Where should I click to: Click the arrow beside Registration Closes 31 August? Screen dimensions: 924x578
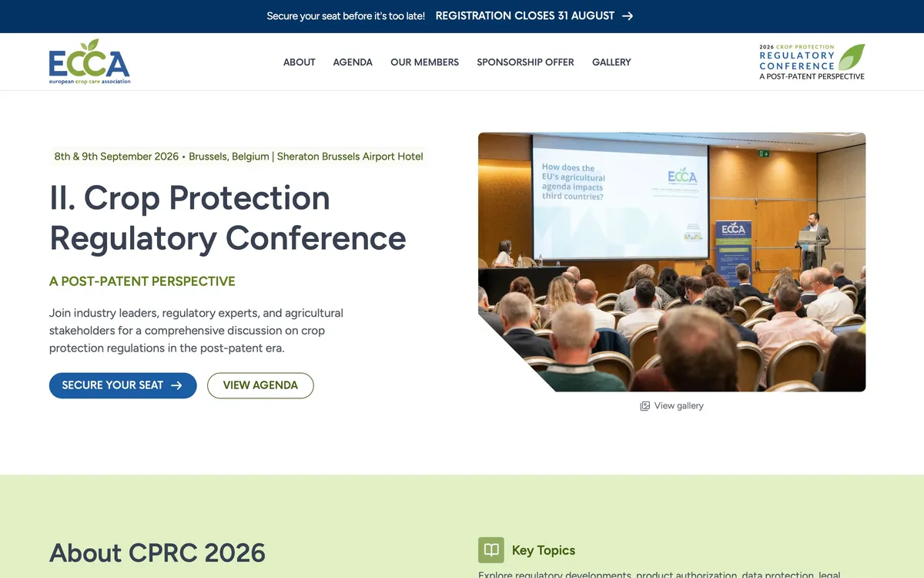click(x=628, y=16)
